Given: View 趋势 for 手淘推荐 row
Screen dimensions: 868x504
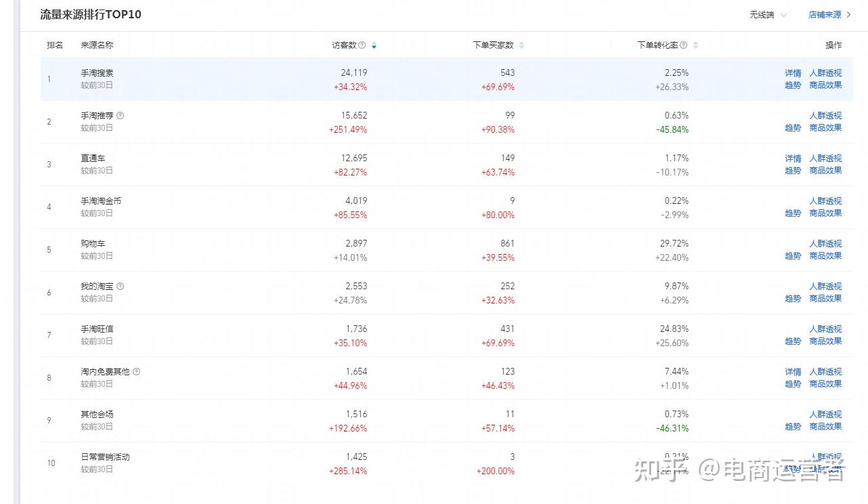Looking at the screenshot, I should (793, 128).
